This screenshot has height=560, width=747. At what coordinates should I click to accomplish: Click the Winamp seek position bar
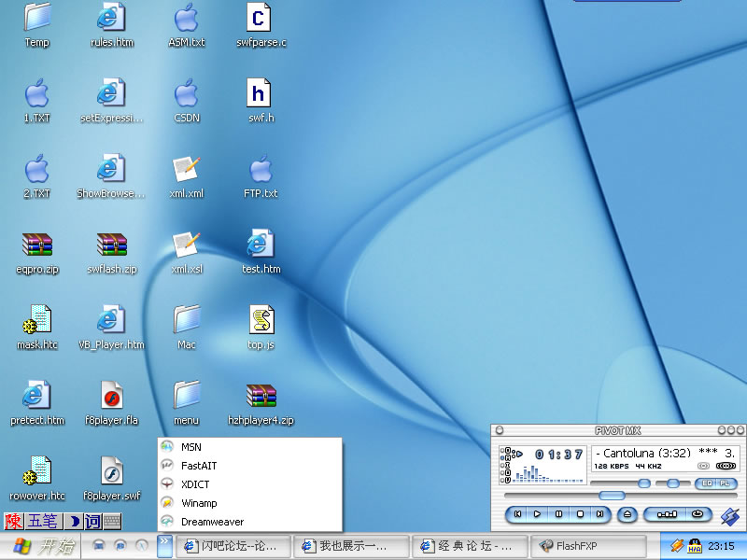[620, 496]
